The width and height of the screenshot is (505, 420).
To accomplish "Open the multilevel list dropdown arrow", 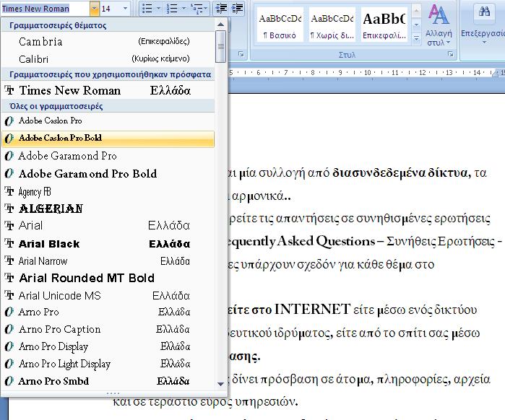I will [206, 9].
